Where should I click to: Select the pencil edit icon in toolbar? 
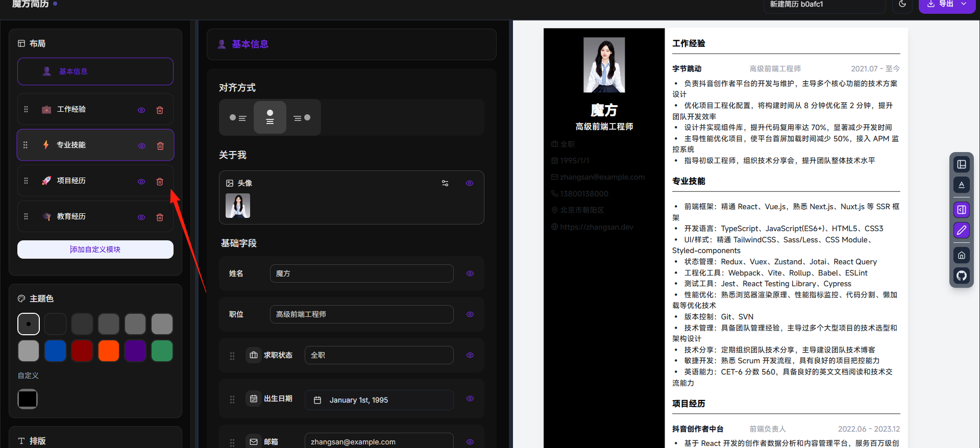click(x=962, y=230)
